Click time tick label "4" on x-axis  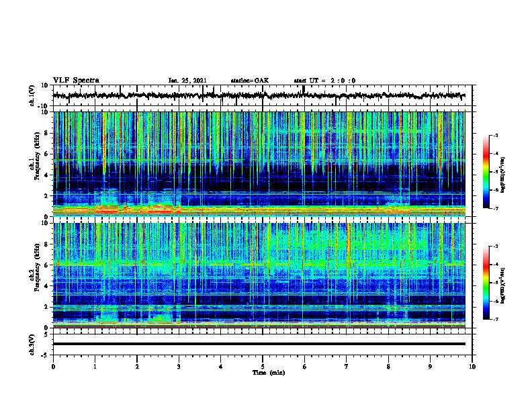(x=221, y=367)
